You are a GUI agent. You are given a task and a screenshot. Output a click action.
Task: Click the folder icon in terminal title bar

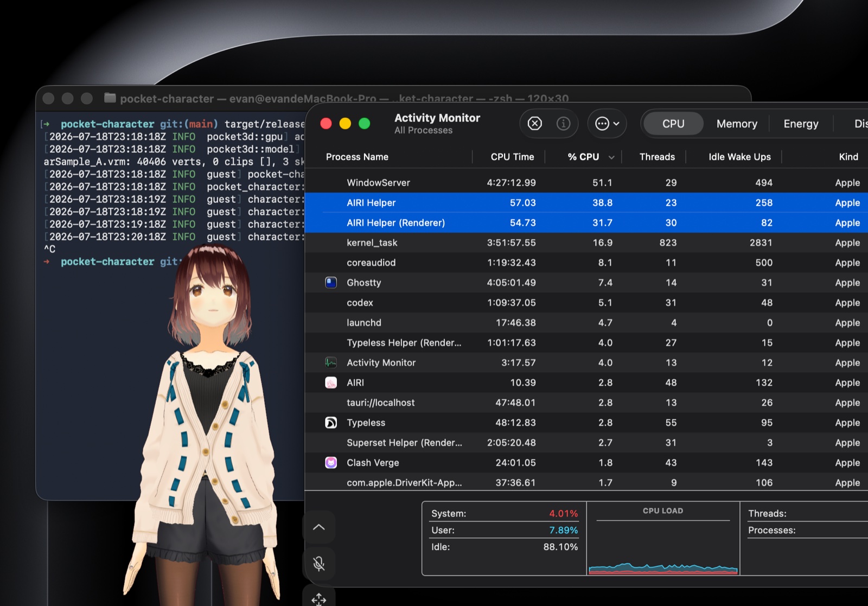(110, 98)
